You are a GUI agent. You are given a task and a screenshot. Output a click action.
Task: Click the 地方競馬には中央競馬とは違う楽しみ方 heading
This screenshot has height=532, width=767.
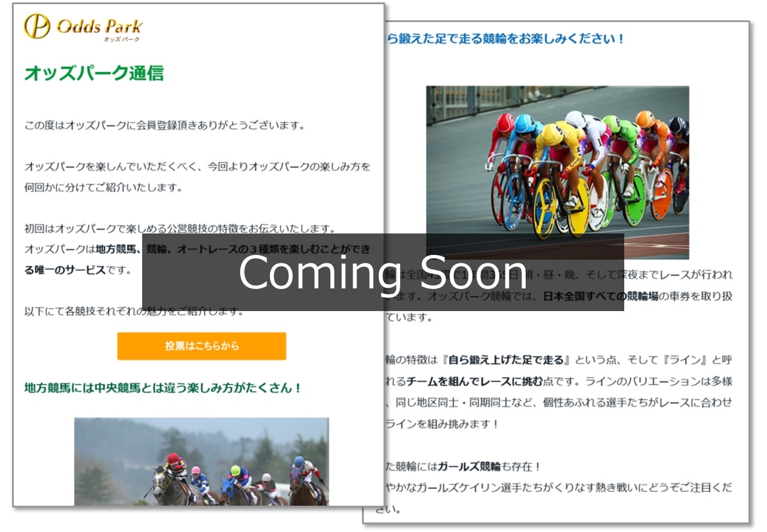162,388
